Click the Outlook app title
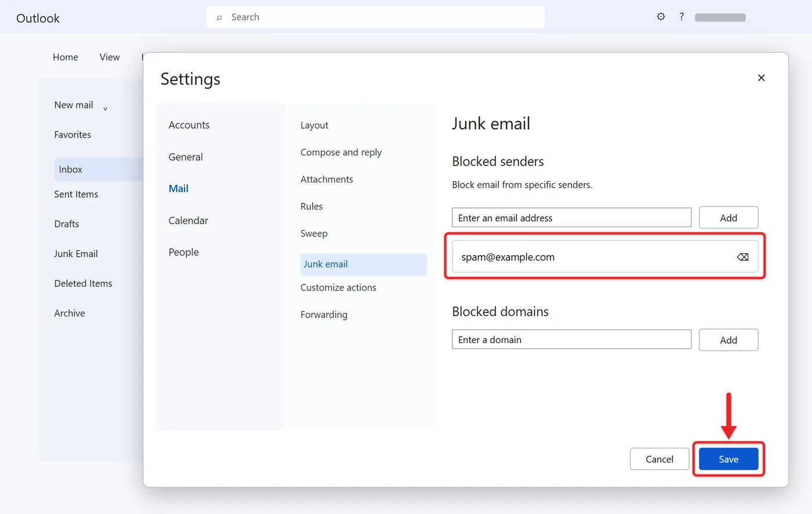The width and height of the screenshot is (812, 514). (38, 18)
